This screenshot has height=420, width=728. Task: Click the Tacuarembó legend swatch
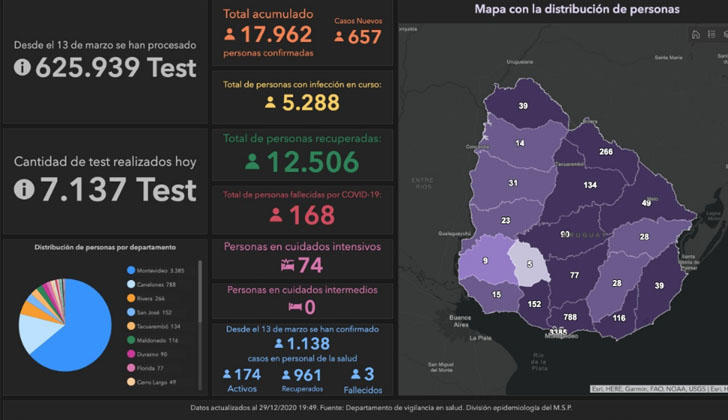point(131,326)
